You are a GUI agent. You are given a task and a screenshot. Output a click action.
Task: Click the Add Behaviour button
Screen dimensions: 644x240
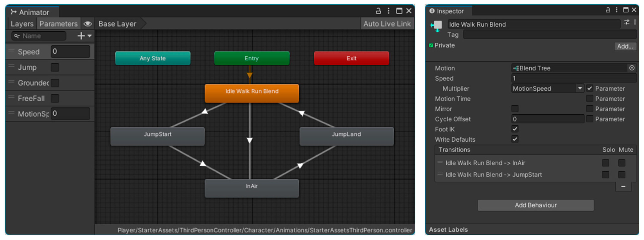pos(535,205)
